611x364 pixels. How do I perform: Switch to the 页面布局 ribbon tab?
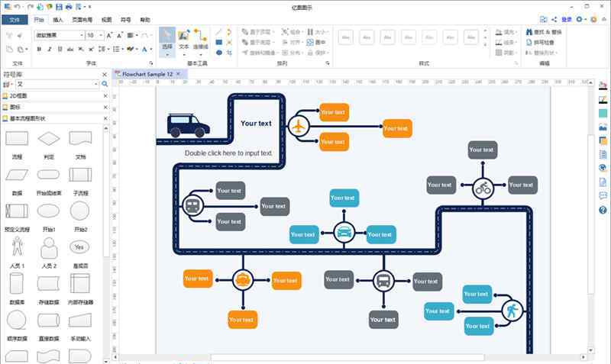pyautogui.click(x=82, y=20)
